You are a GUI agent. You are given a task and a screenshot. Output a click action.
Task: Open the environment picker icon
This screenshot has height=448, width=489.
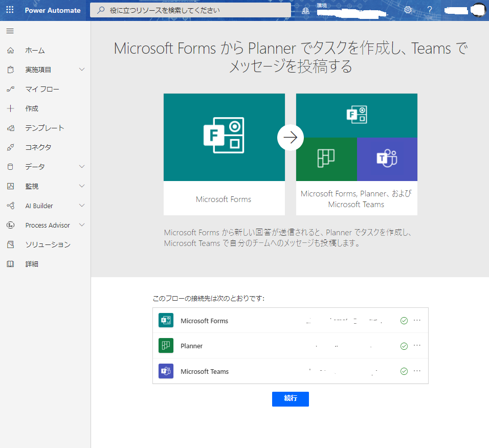(306, 10)
